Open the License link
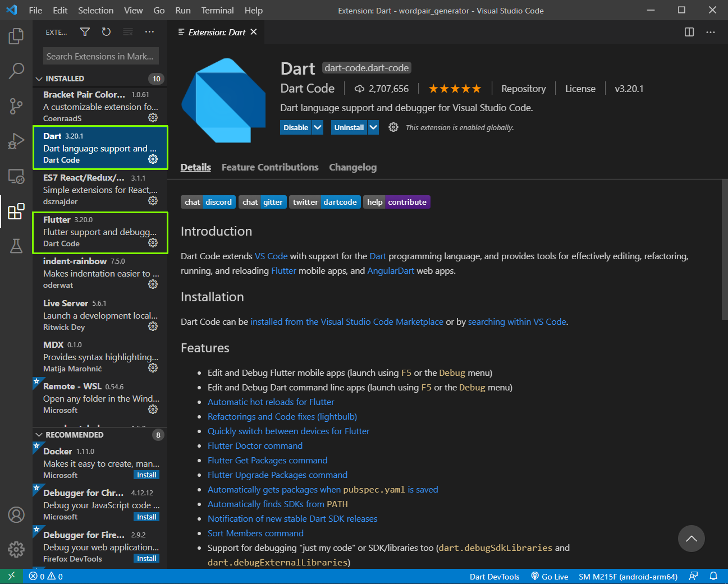The height and width of the screenshot is (584, 728). pyautogui.click(x=580, y=89)
